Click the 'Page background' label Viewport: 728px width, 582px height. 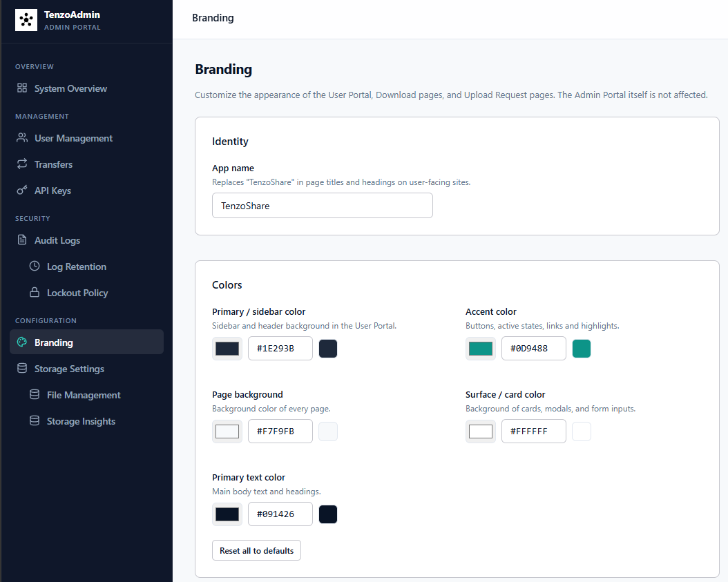[x=247, y=394]
